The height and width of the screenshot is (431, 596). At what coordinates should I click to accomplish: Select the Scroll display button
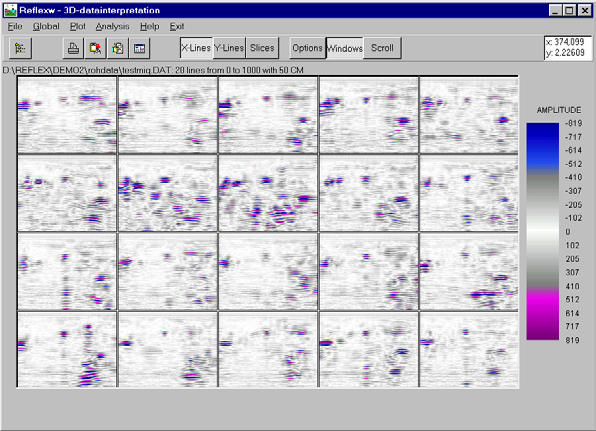(x=382, y=48)
